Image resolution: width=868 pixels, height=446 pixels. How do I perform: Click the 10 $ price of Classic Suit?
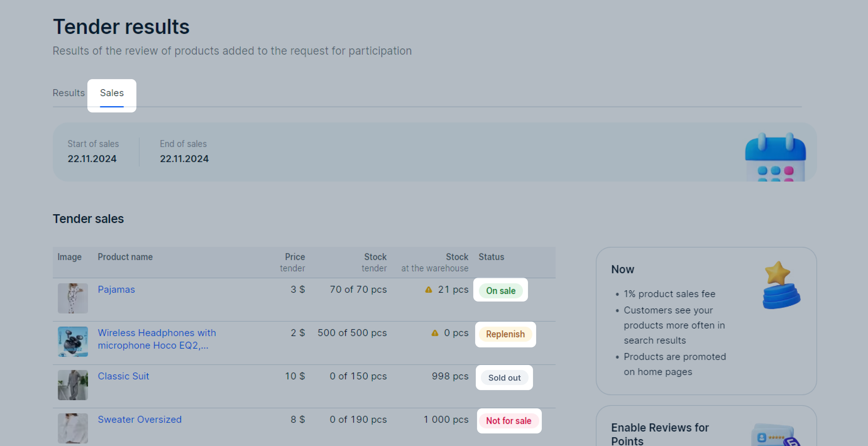coord(295,376)
